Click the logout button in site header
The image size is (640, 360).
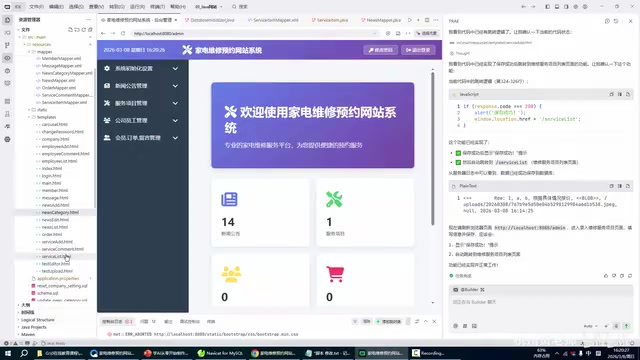(x=418, y=50)
